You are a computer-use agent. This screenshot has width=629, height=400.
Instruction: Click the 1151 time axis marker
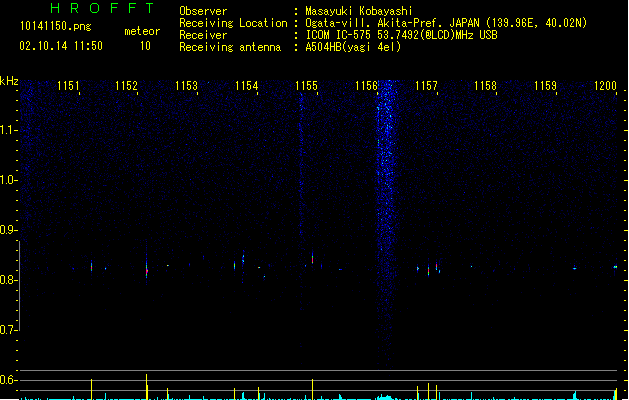pyautogui.click(x=68, y=86)
